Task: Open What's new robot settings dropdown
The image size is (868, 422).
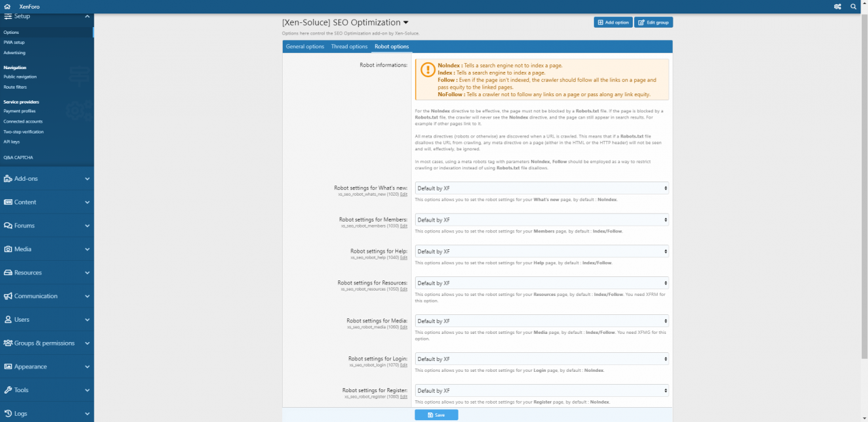Action: tap(542, 188)
